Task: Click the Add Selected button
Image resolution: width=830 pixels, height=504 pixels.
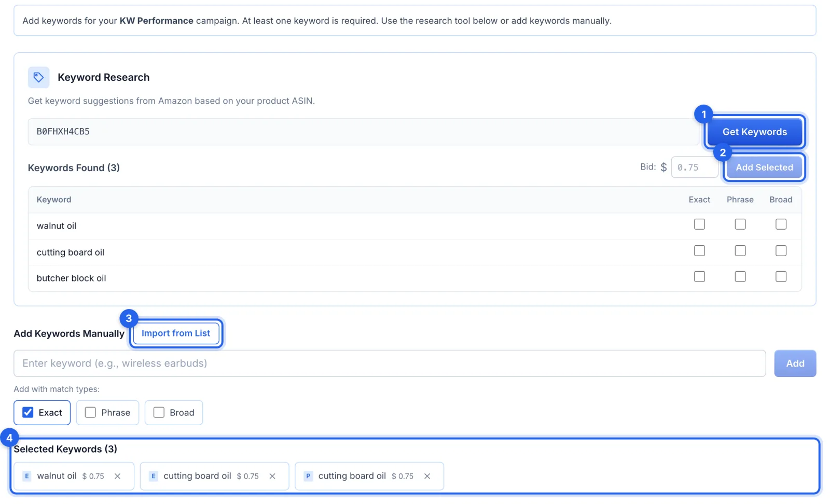Action: (764, 167)
